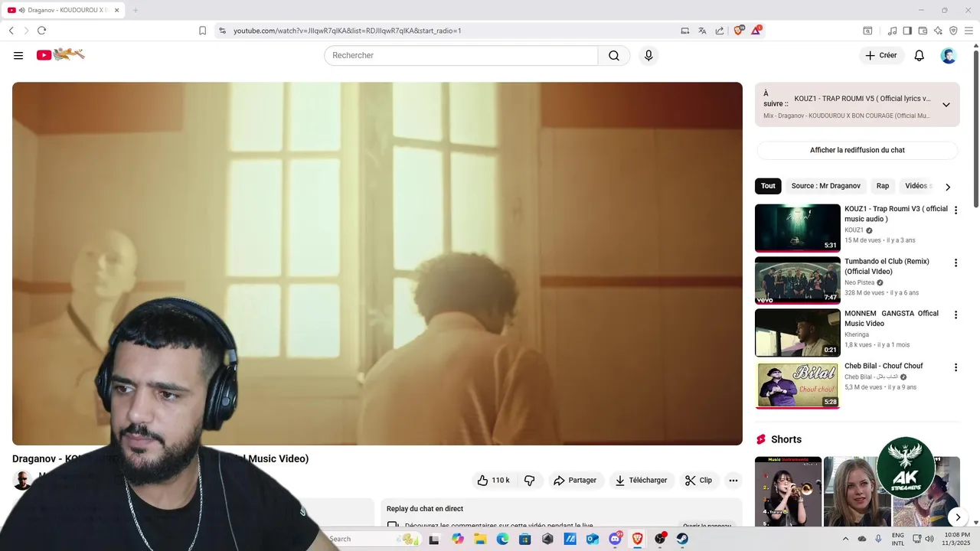
Task: Open Brave Rewards triangle icon
Action: [756, 31]
